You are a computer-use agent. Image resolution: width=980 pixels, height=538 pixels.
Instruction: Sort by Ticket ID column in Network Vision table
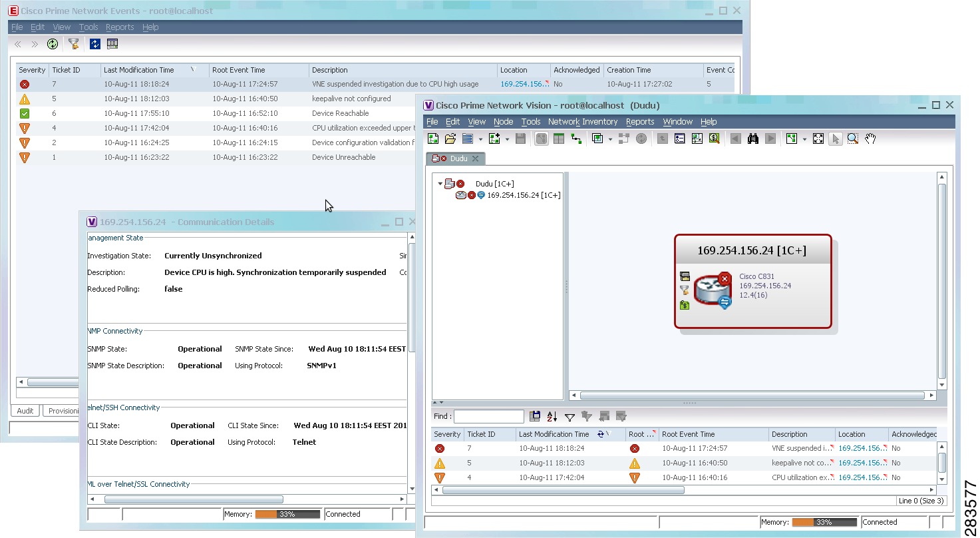pyautogui.click(x=490, y=434)
